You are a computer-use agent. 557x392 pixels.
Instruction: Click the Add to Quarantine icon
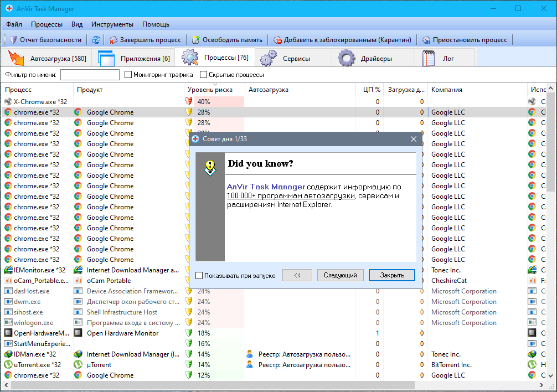click(x=277, y=40)
